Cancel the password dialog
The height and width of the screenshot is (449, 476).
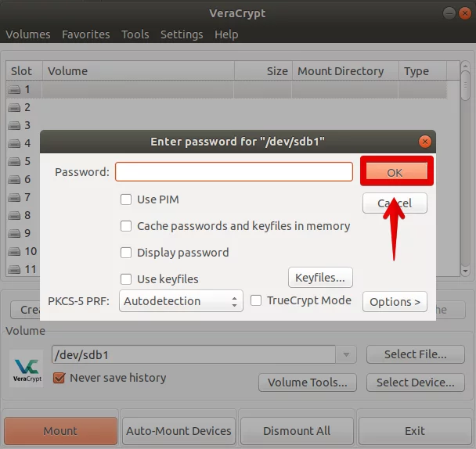click(395, 203)
